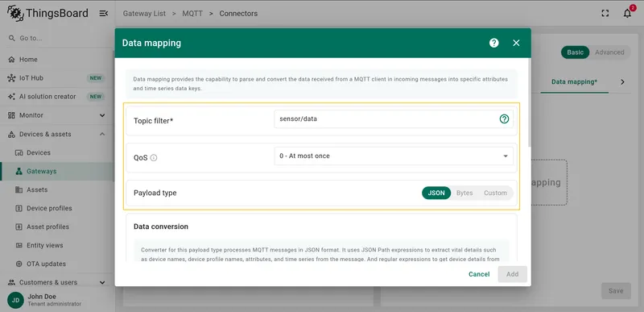Close the Data mapping dialog
Viewport: 644px width, 312px height.
[516, 43]
